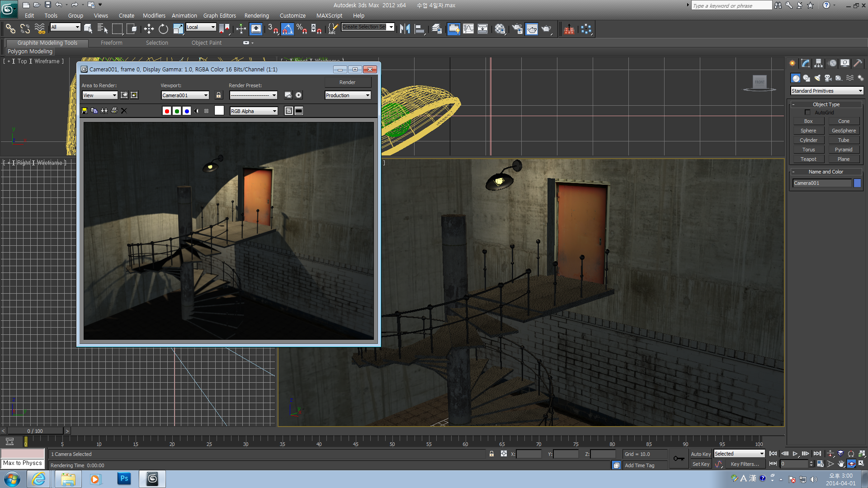Switch to the Object Paint tab
The height and width of the screenshot is (488, 868).
click(x=207, y=43)
